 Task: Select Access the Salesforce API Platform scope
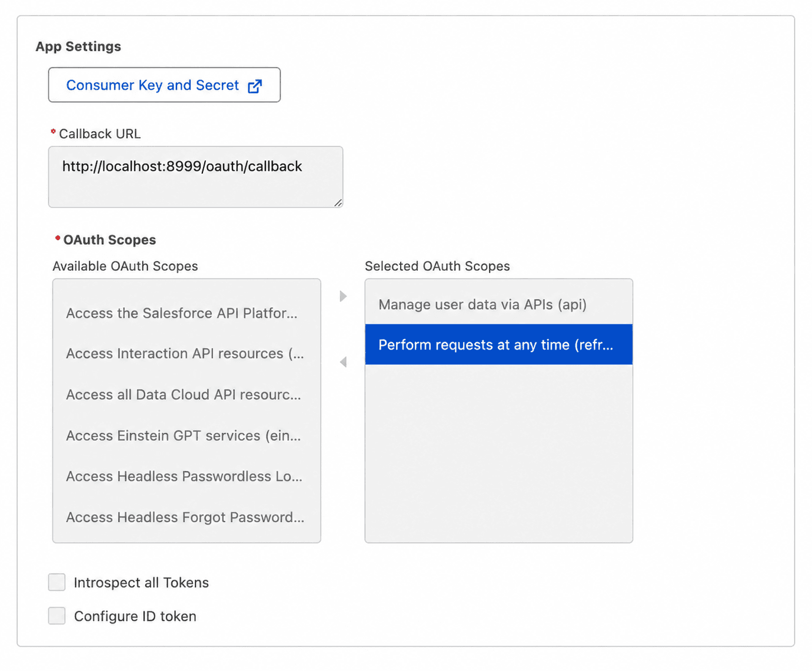[x=187, y=313]
